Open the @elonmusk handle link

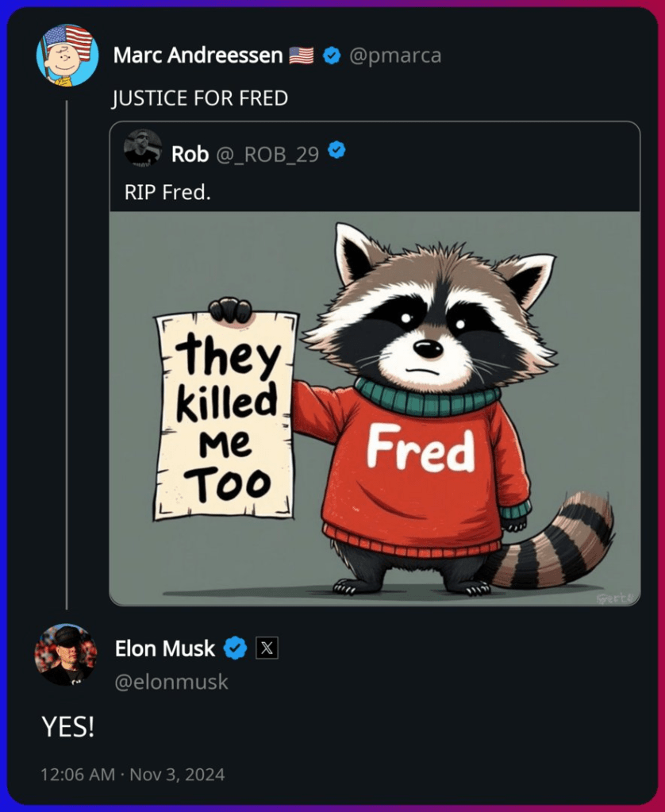(171, 682)
